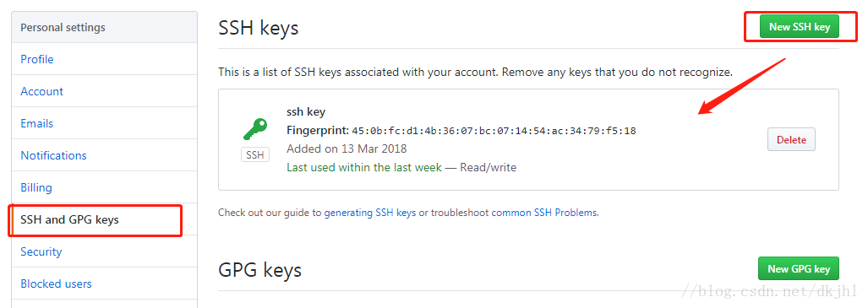Open Blocked users settings

(x=56, y=284)
